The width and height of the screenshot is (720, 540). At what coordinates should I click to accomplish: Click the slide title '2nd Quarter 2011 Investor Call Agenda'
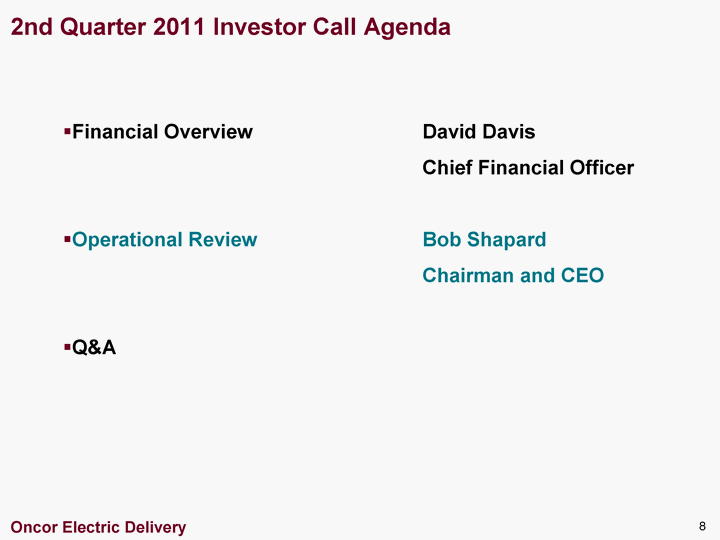click(x=231, y=27)
